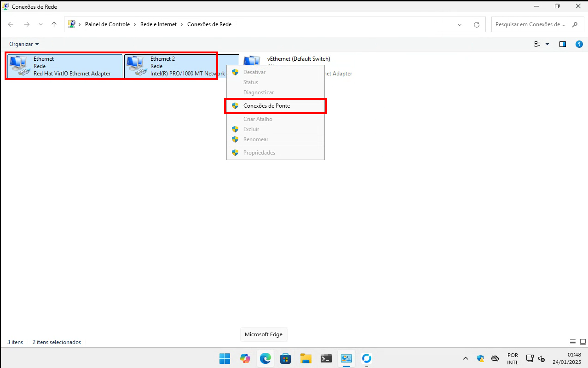Click the Pesquisar em Conexões search box
The width and height of the screenshot is (588, 368).
(x=530, y=24)
